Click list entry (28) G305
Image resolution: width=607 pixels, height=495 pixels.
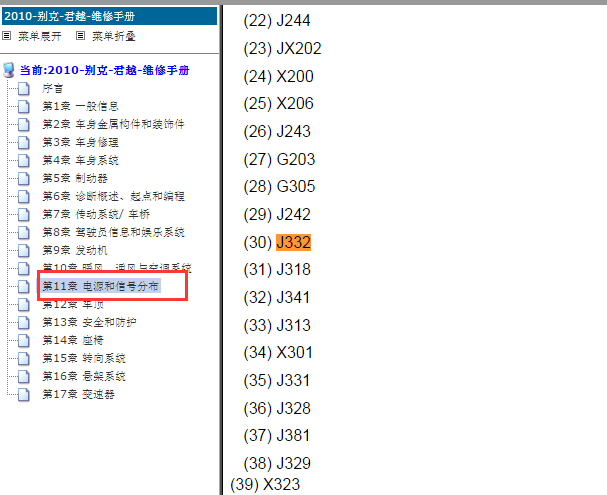(x=279, y=187)
